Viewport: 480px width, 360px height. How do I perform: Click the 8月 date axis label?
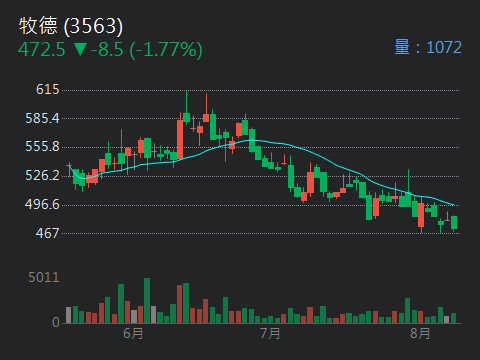420,333
